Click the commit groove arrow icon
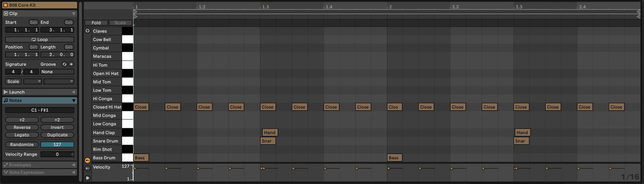The width and height of the screenshot is (644, 184). [71, 64]
